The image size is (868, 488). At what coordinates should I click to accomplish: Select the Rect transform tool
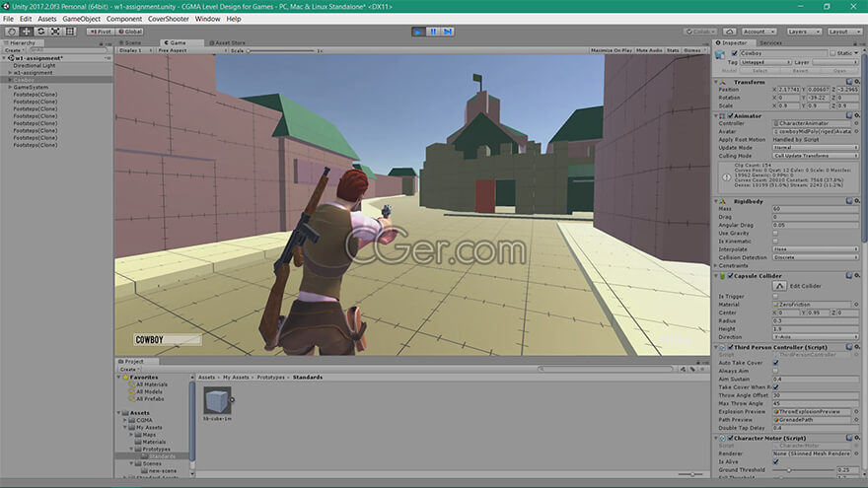70,32
